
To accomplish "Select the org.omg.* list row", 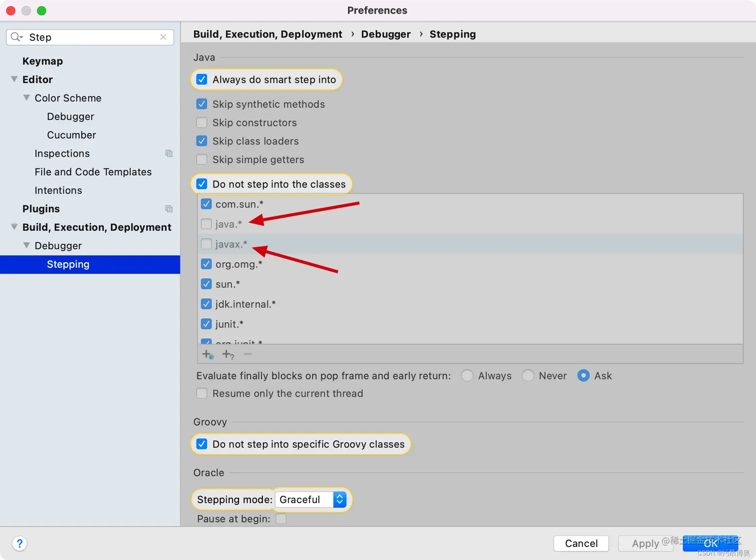I will click(470, 264).
